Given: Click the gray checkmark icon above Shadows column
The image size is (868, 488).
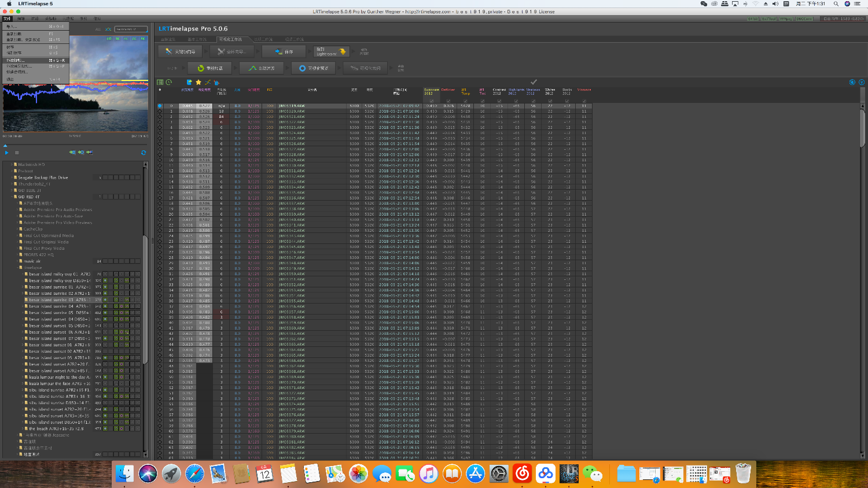Looking at the screenshot, I should pos(534,82).
